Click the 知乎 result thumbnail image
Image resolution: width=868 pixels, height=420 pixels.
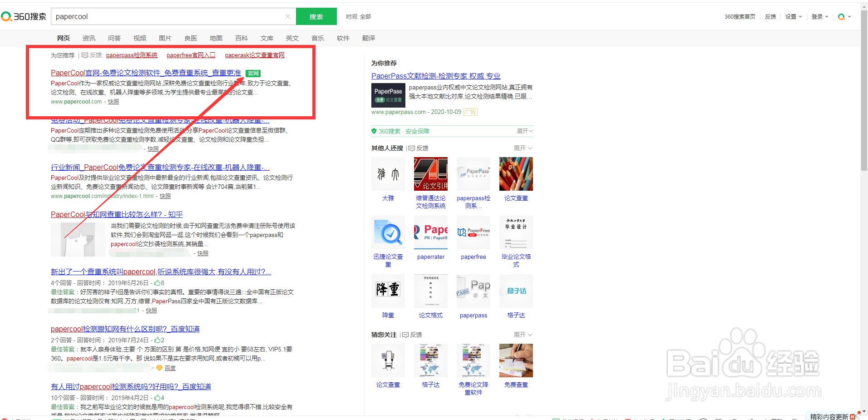pos(78,239)
